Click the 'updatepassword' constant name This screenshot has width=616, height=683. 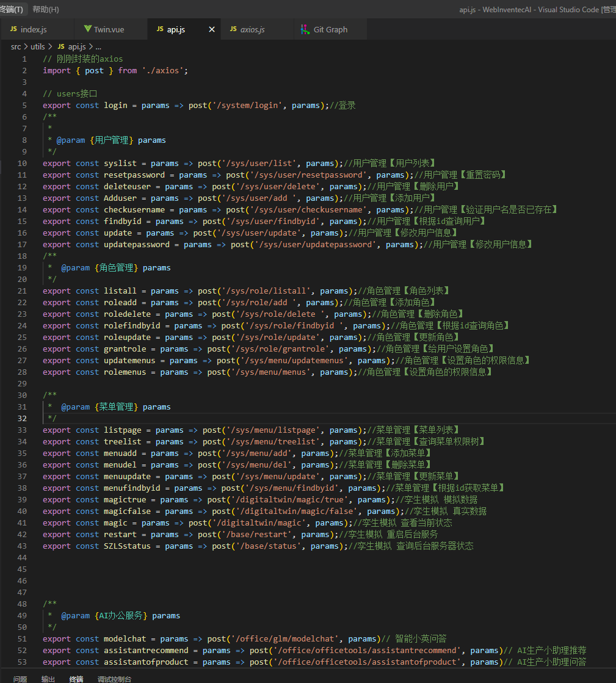click(137, 245)
